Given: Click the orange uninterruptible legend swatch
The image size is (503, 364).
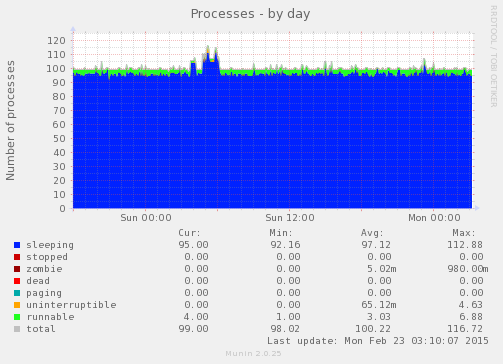Looking at the screenshot, I should 17,305.
